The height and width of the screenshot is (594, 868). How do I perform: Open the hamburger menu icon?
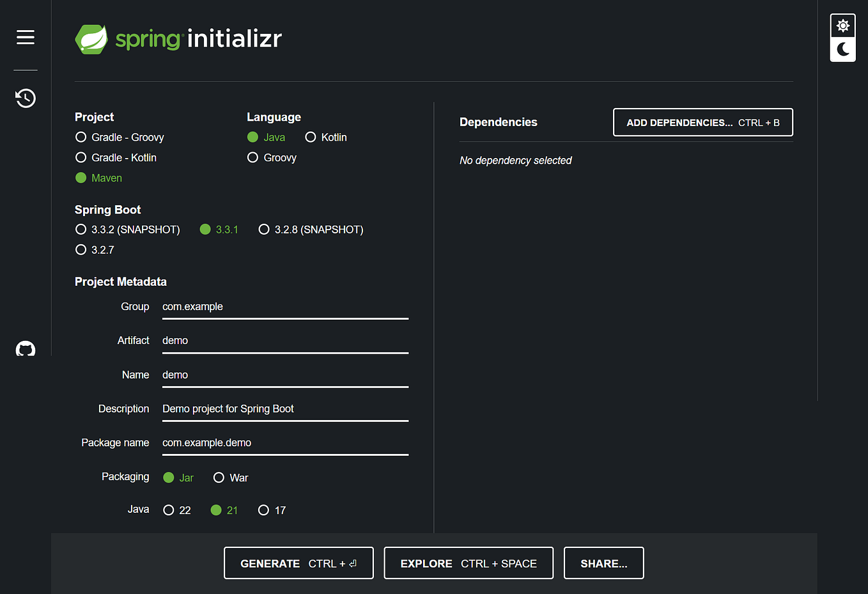26,37
